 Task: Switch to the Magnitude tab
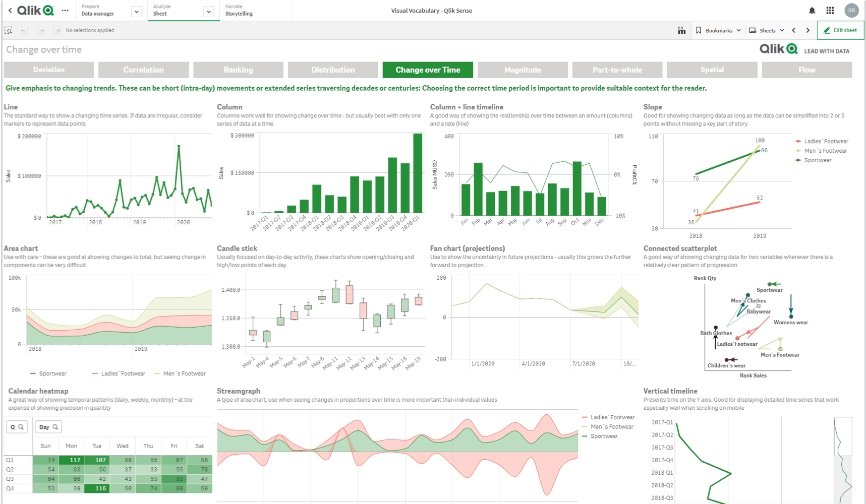[523, 70]
